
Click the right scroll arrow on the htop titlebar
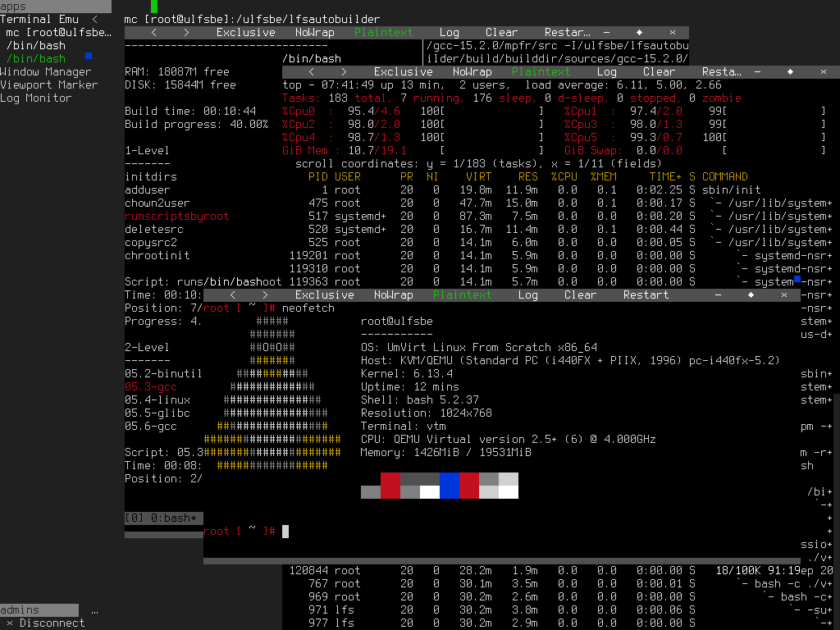pos(344,71)
